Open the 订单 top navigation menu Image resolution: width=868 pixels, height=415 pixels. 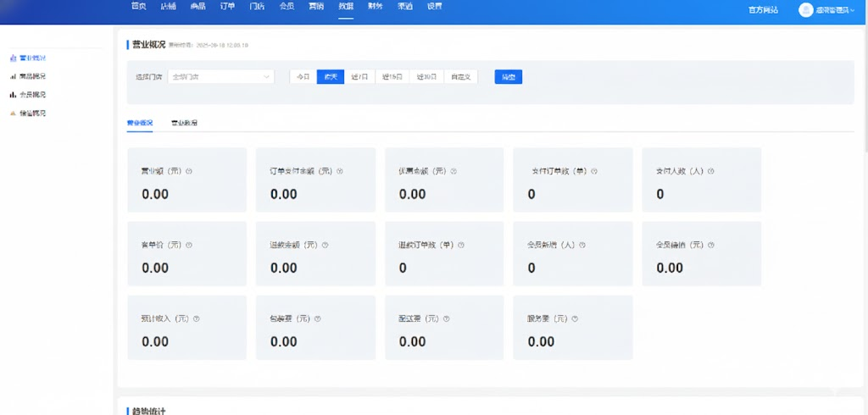coord(227,6)
